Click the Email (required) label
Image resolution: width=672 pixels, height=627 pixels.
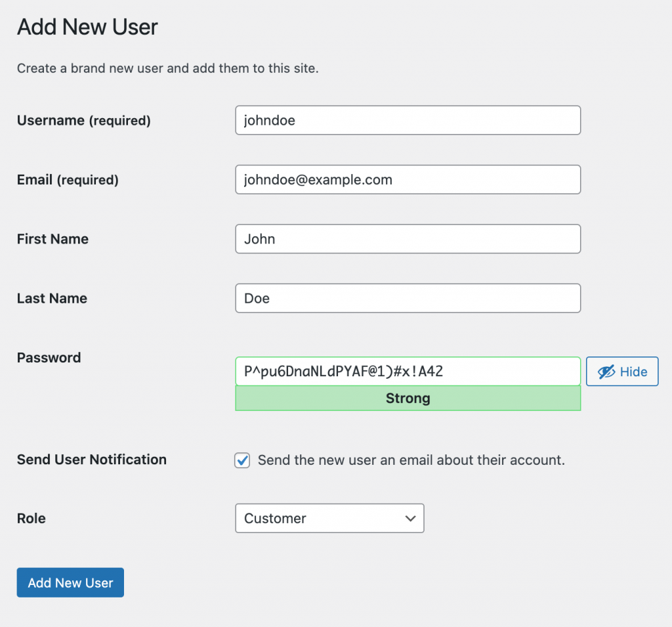(x=68, y=180)
